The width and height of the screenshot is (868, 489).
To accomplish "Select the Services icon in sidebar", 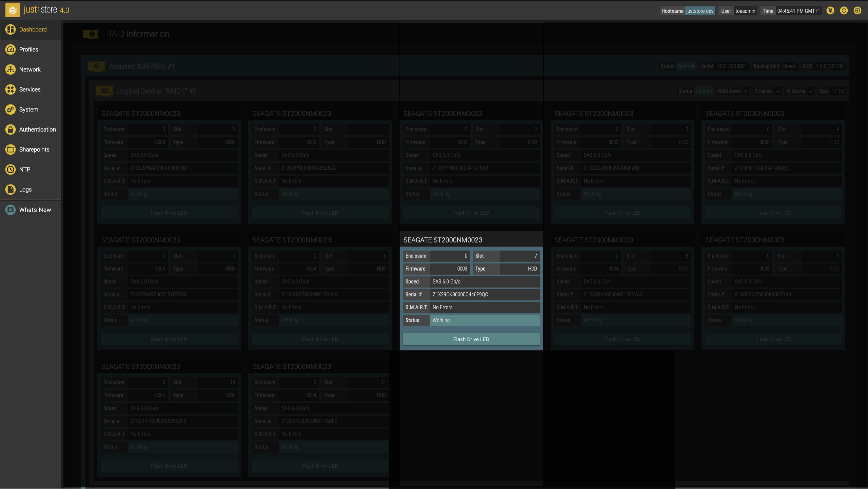I will coord(11,90).
